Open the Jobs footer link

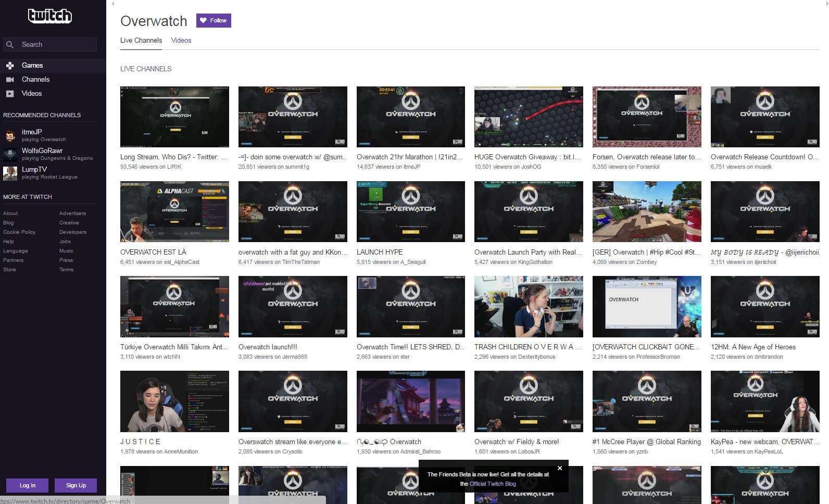65,242
